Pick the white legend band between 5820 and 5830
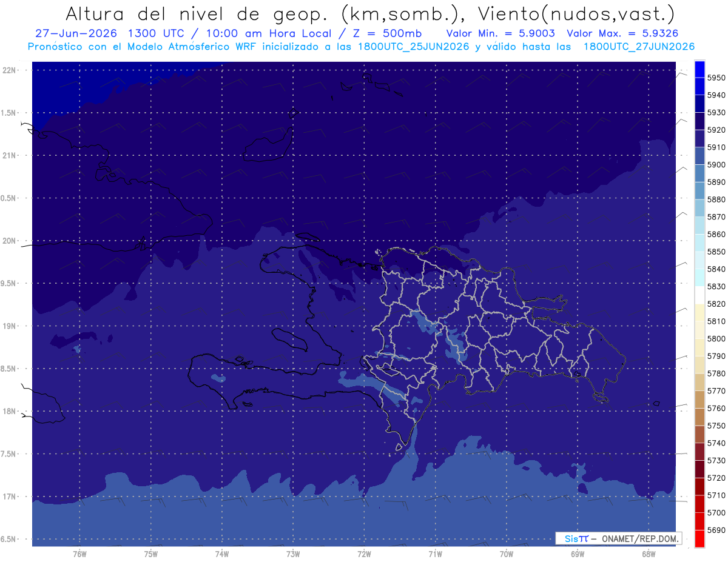The width and height of the screenshot is (728, 562). (699, 295)
